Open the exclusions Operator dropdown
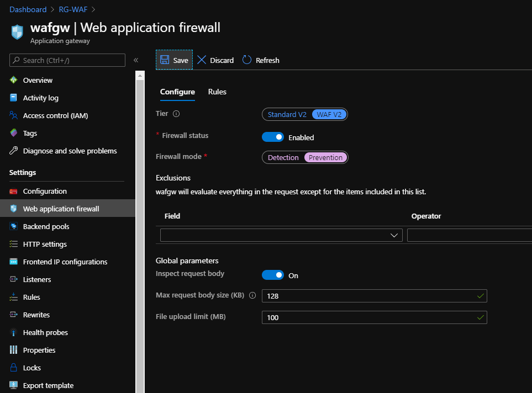 [x=468, y=235]
